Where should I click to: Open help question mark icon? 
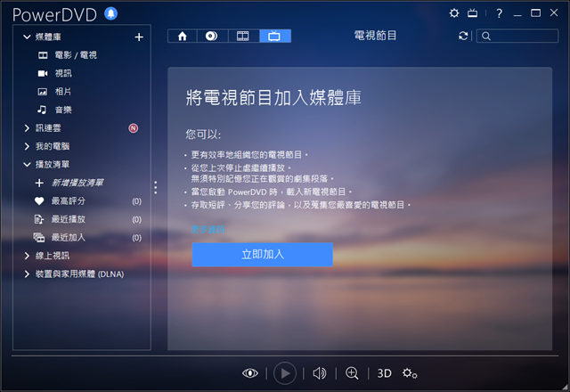click(x=499, y=13)
